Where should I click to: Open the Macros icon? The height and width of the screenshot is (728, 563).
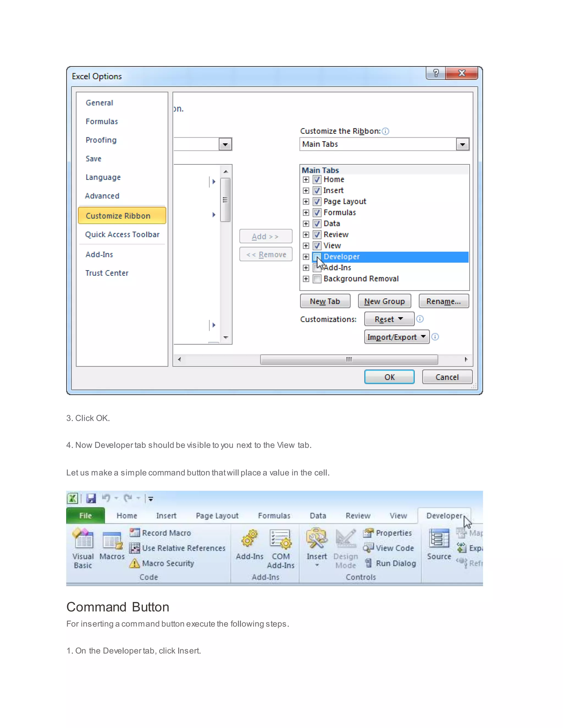(x=112, y=540)
